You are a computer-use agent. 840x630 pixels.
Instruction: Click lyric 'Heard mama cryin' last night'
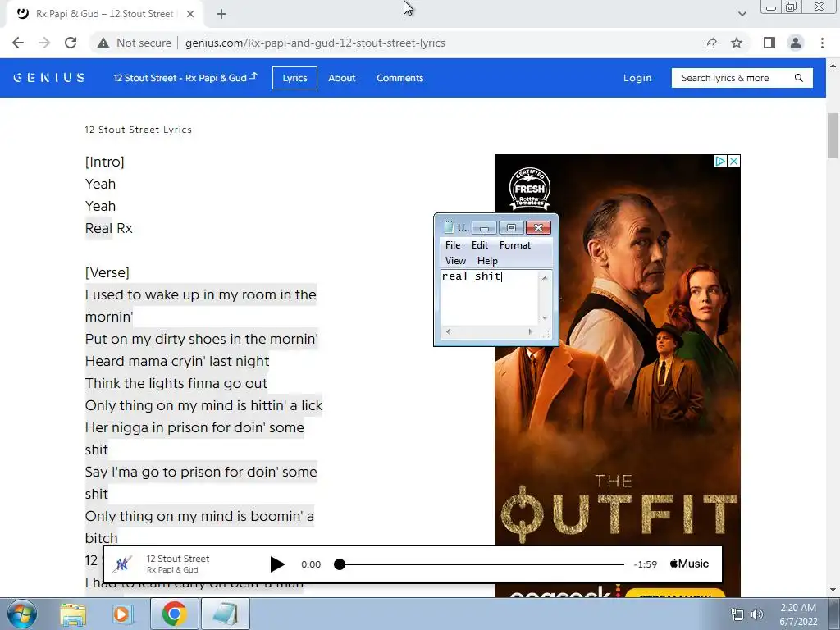pyautogui.click(x=177, y=361)
